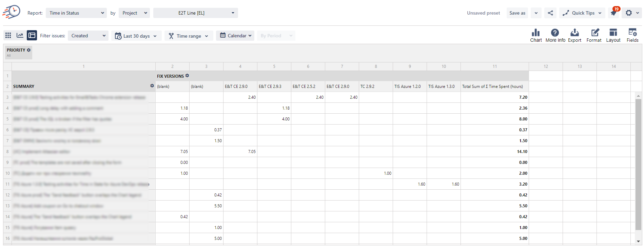This screenshot has height=246, width=644.
Task: Open the Time range dropdown
Action: click(x=189, y=36)
